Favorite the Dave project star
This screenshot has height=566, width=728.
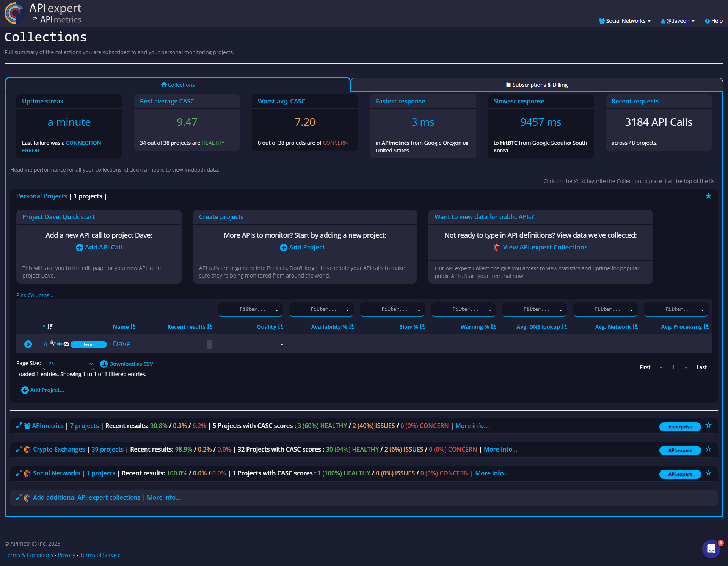(45, 344)
